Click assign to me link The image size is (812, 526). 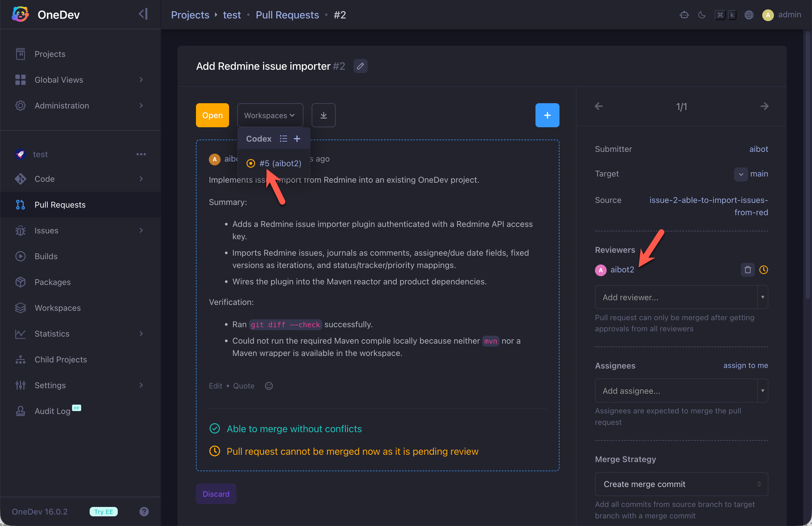coord(746,365)
